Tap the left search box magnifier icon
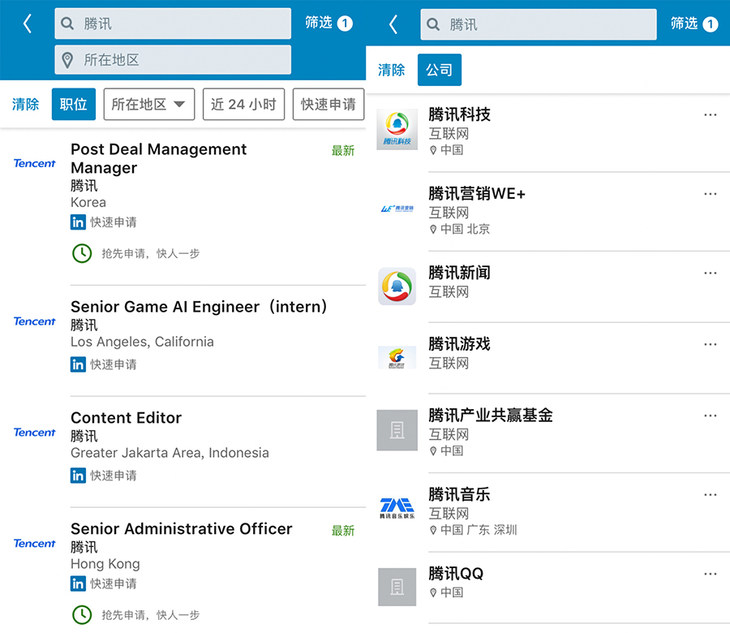Viewport: 730px width, 633px height. [68, 23]
